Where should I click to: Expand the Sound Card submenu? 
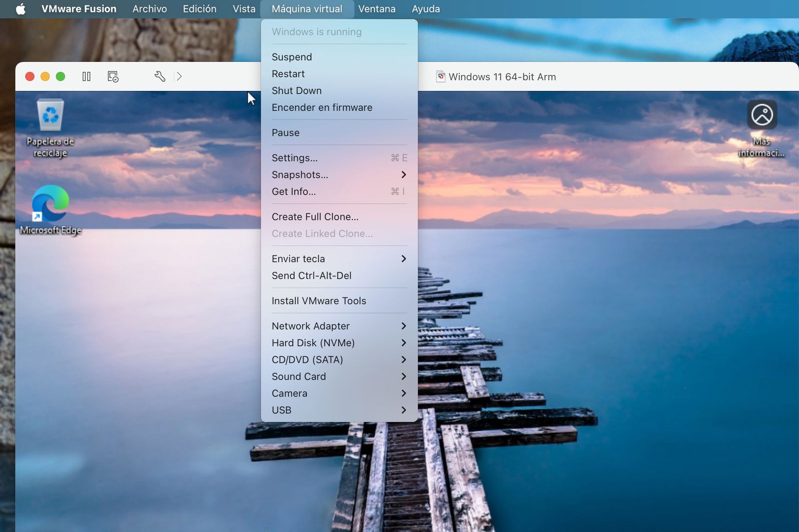[x=339, y=376]
